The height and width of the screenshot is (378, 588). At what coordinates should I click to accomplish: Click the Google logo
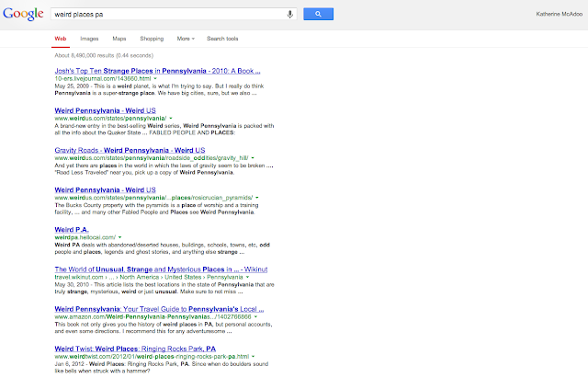pyautogui.click(x=23, y=14)
